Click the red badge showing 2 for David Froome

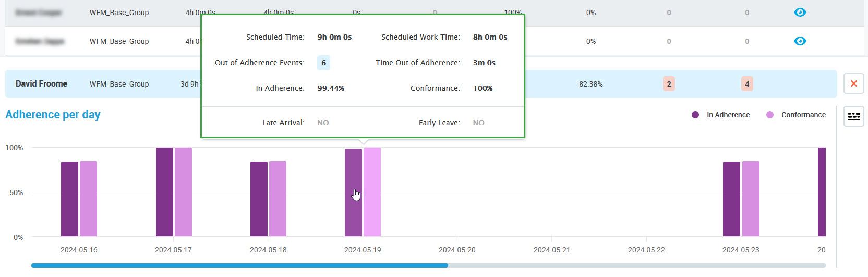tap(669, 84)
